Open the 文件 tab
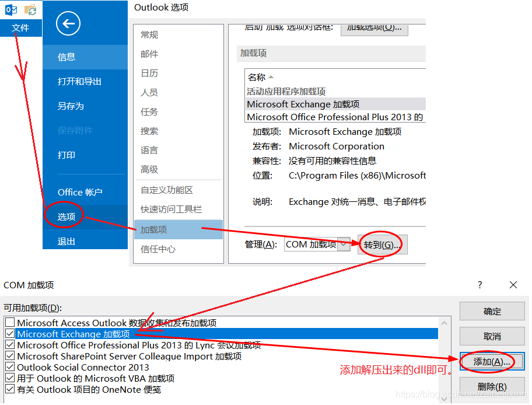 pyautogui.click(x=20, y=28)
